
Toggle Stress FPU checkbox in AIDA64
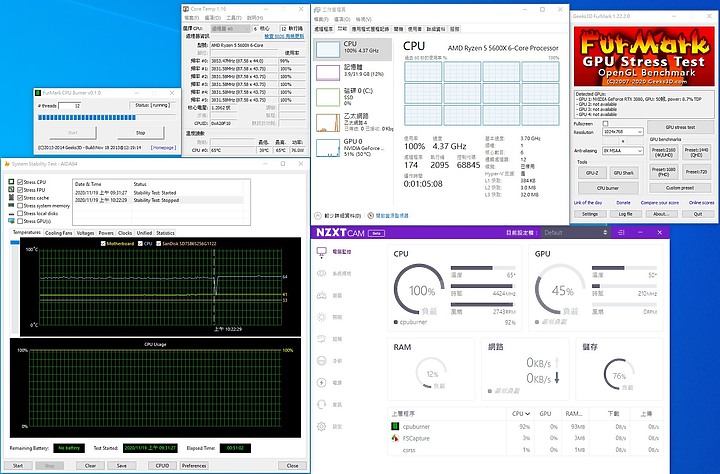tap(20, 190)
